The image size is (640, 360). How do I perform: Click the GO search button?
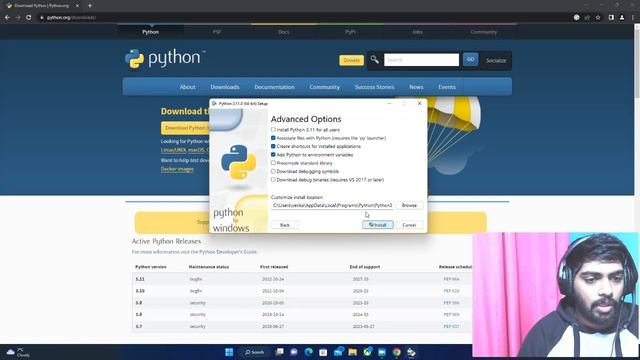click(x=470, y=60)
